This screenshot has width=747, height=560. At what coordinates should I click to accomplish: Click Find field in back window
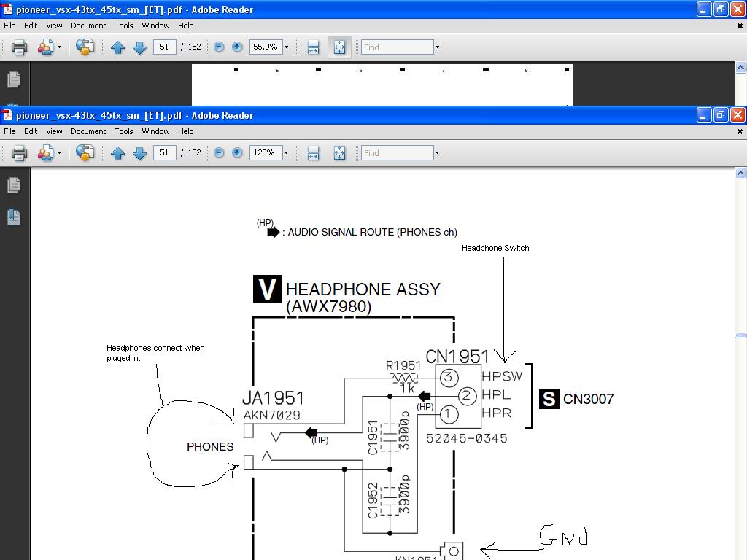[398, 47]
